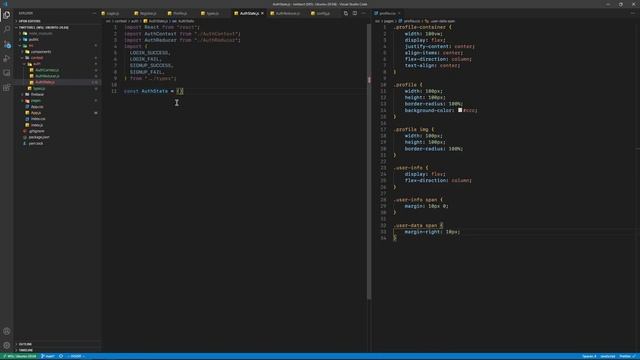The height and width of the screenshot is (360, 640).
Task: Click the split editor right icon
Action: [x=355, y=13]
